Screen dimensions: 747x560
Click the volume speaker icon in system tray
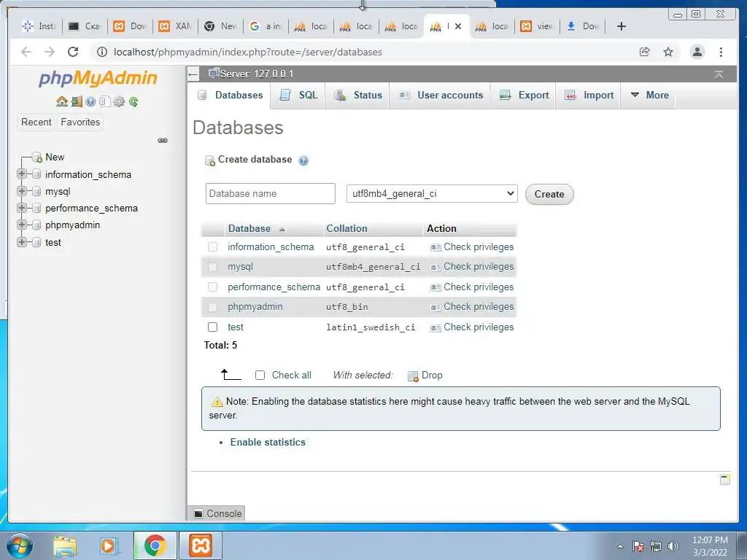673,545
